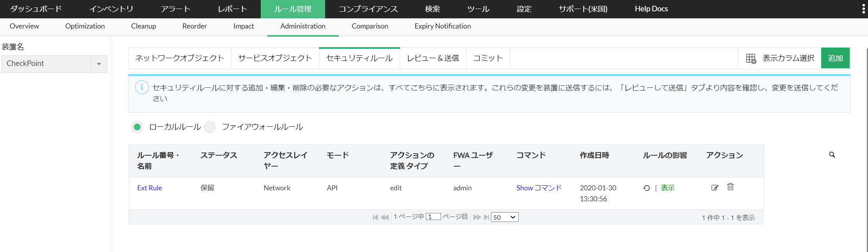Open the rows-per-page 50 dropdown
The image size is (868, 252).
(x=505, y=217)
